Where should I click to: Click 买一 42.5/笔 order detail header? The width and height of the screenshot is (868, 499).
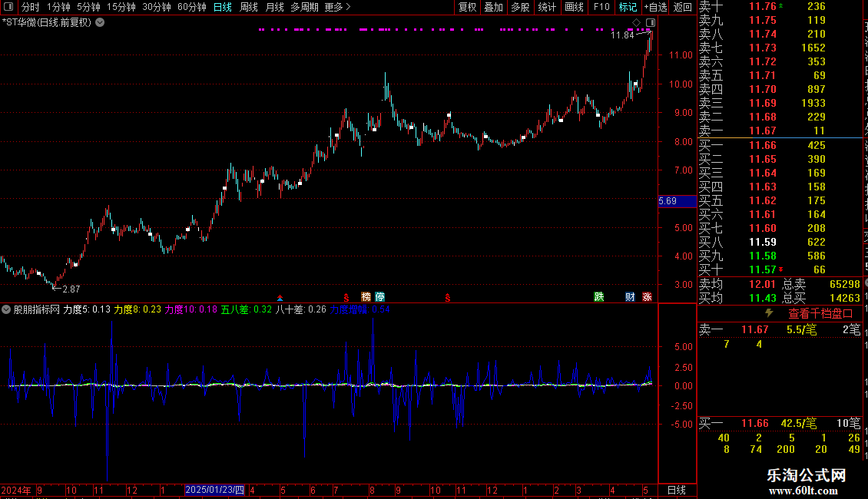click(x=780, y=424)
